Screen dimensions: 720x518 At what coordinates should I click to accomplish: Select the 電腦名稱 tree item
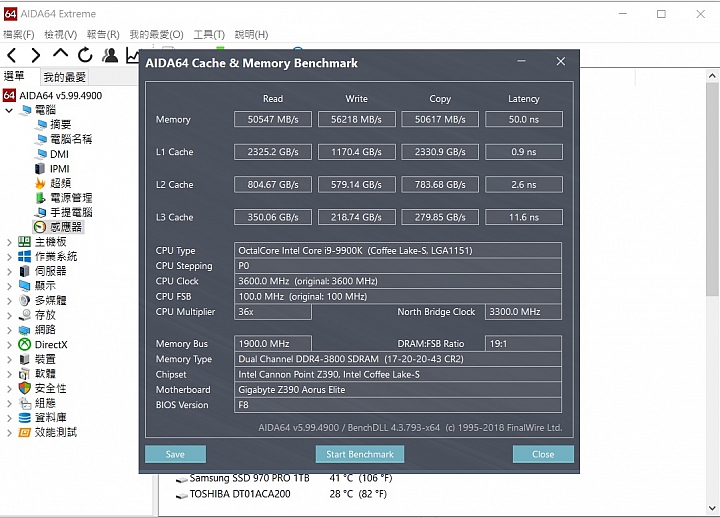[71, 139]
